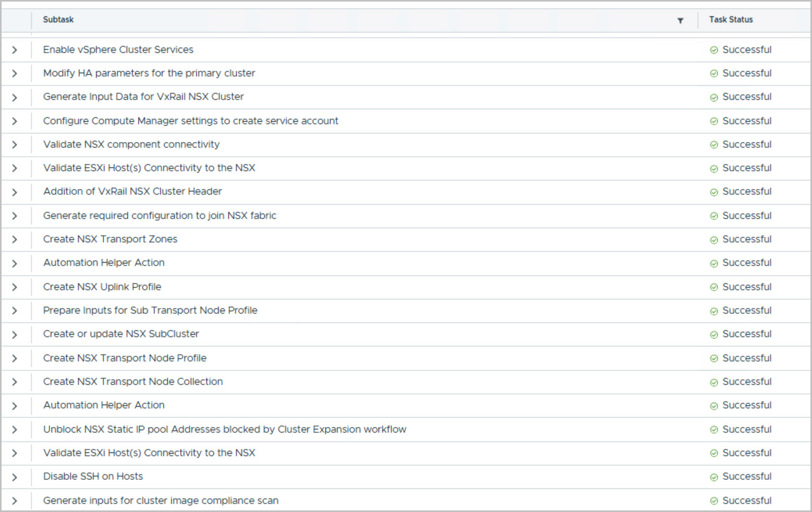Click success icon for Create NSX Uplink Profile

tap(714, 287)
